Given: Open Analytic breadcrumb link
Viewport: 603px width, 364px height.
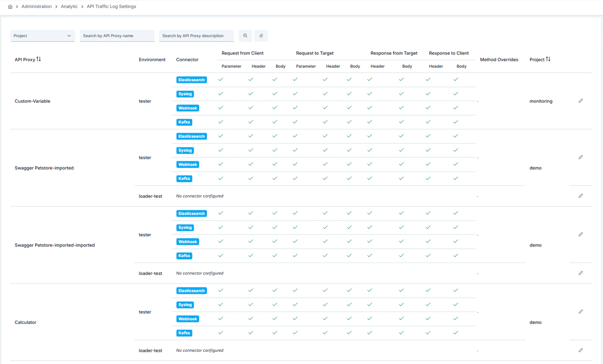Looking at the screenshot, I should coord(69,7).
